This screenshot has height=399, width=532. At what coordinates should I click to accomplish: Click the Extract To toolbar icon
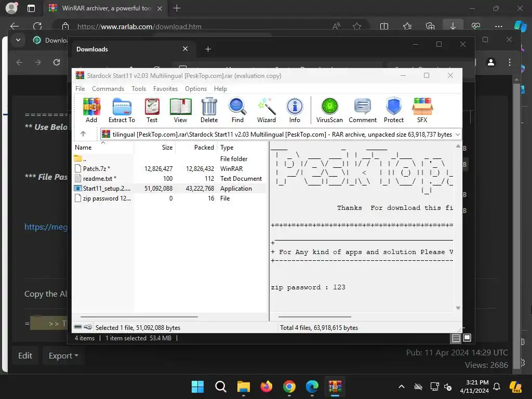coord(122,110)
